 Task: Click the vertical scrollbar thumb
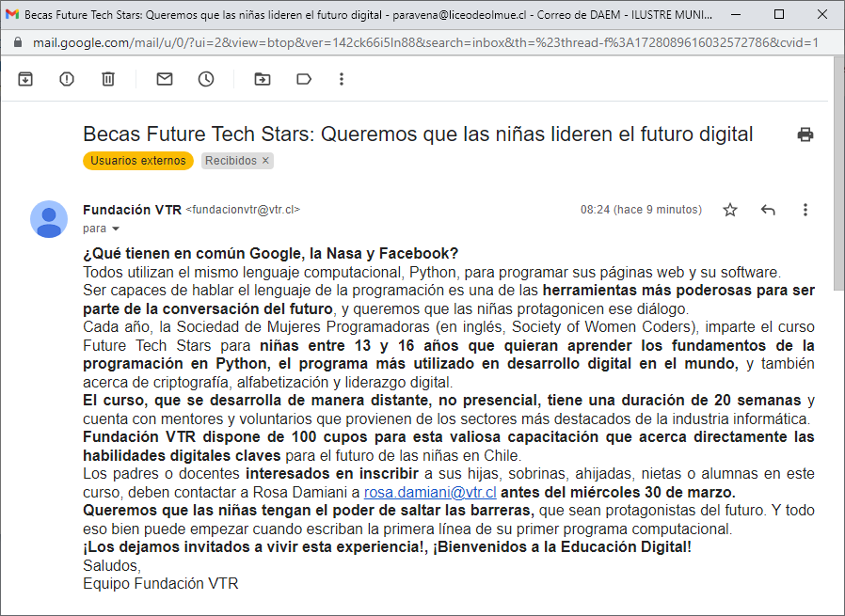(839, 173)
